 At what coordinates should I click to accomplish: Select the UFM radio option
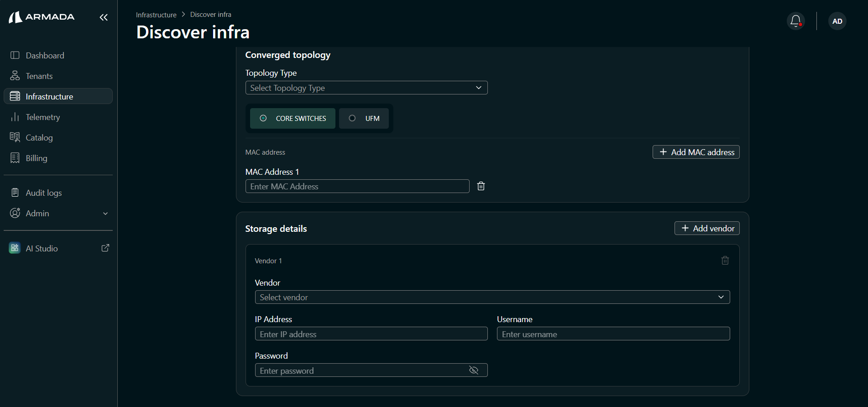click(x=364, y=119)
